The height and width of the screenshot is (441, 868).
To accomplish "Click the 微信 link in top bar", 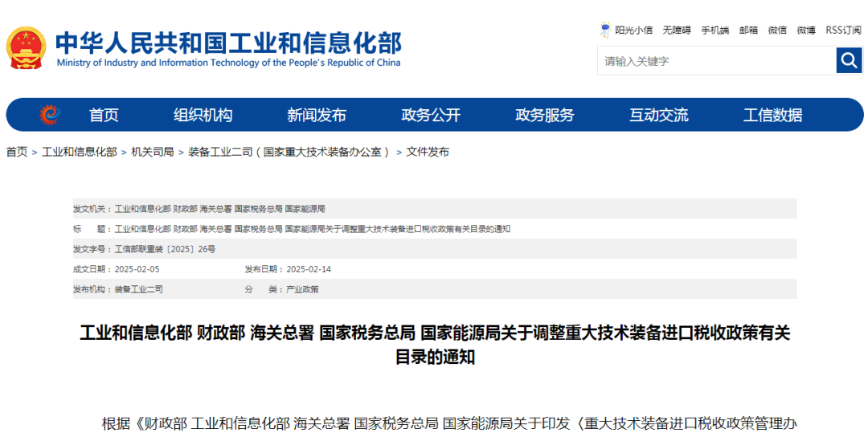I will pyautogui.click(x=777, y=31).
